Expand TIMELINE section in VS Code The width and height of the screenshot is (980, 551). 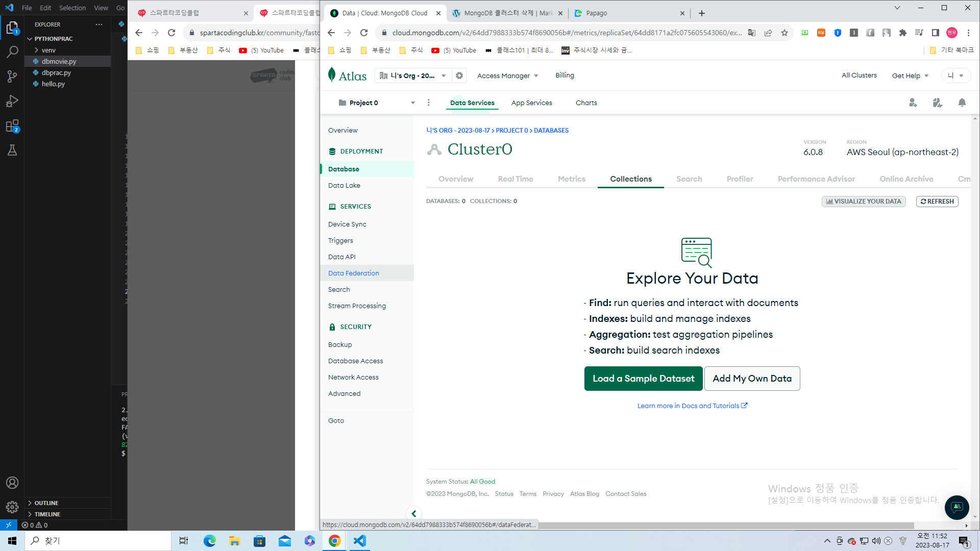(47, 514)
